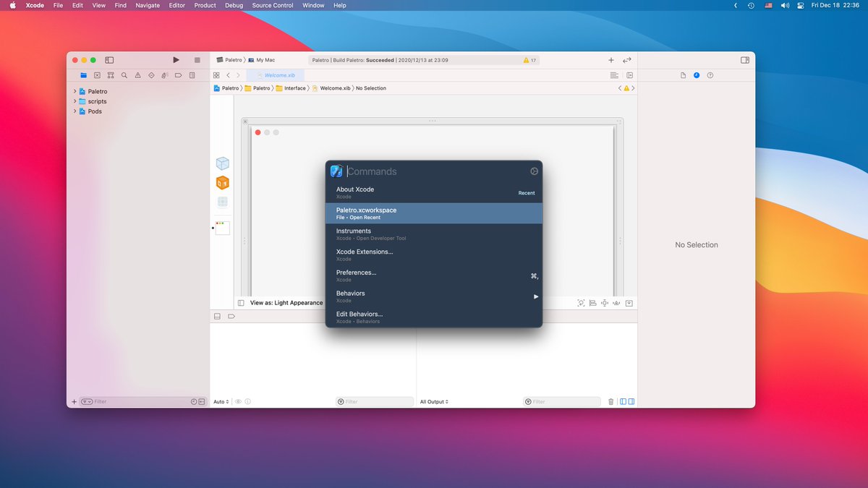Open the Debug navigator icon
This screenshot has width=868, height=488.
(165, 75)
